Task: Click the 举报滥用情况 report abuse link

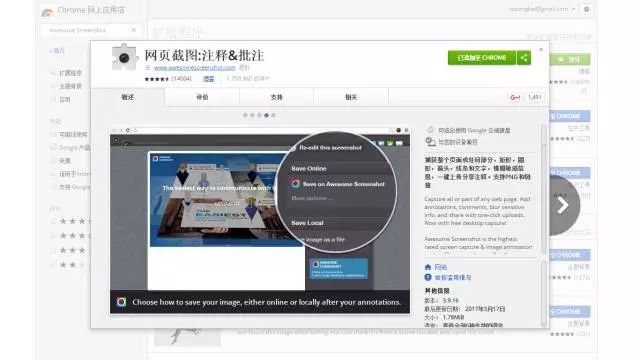Action: point(453,278)
